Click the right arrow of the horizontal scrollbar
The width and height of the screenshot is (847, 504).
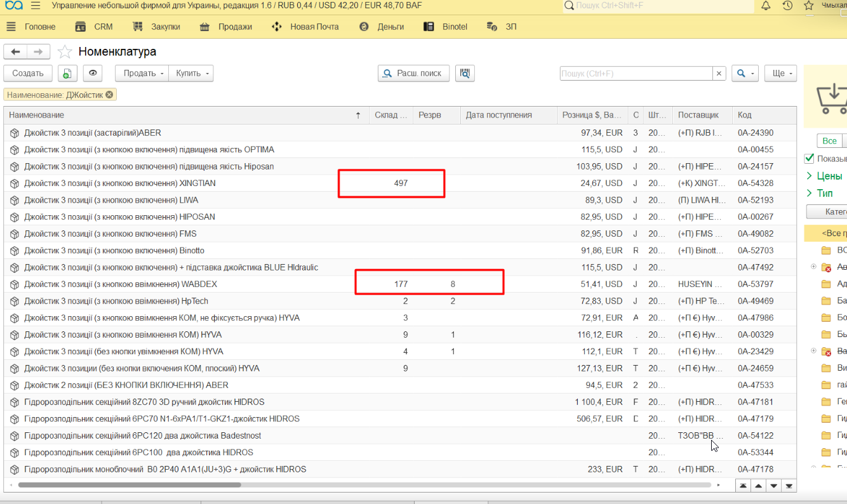click(718, 486)
